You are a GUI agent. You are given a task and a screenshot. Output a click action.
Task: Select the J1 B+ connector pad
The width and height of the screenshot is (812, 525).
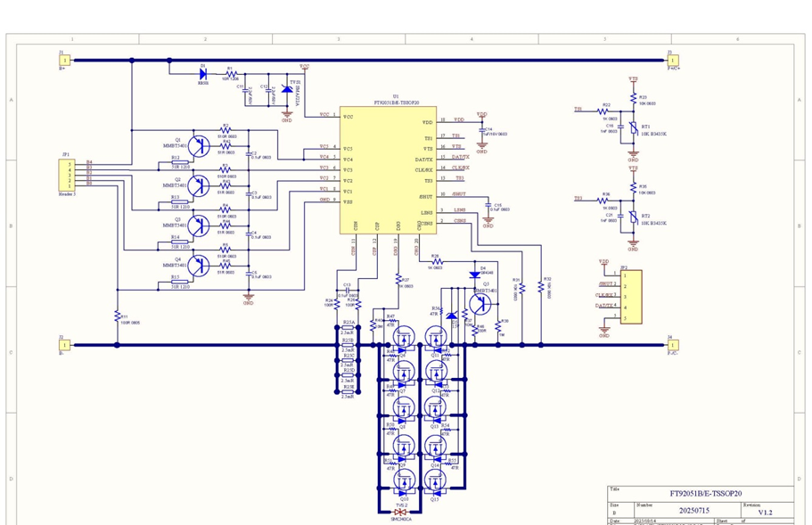(x=64, y=60)
